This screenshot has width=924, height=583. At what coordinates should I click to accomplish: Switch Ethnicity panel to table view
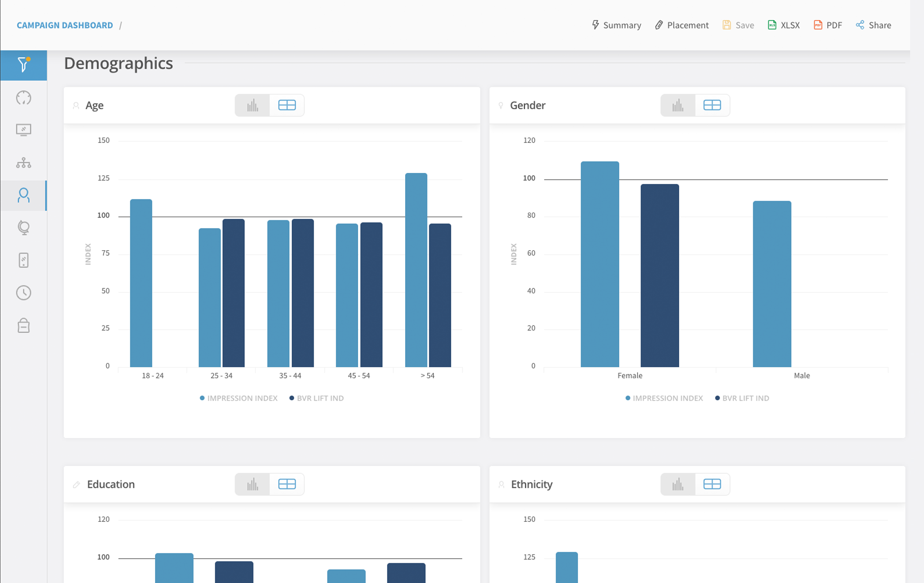pos(712,484)
